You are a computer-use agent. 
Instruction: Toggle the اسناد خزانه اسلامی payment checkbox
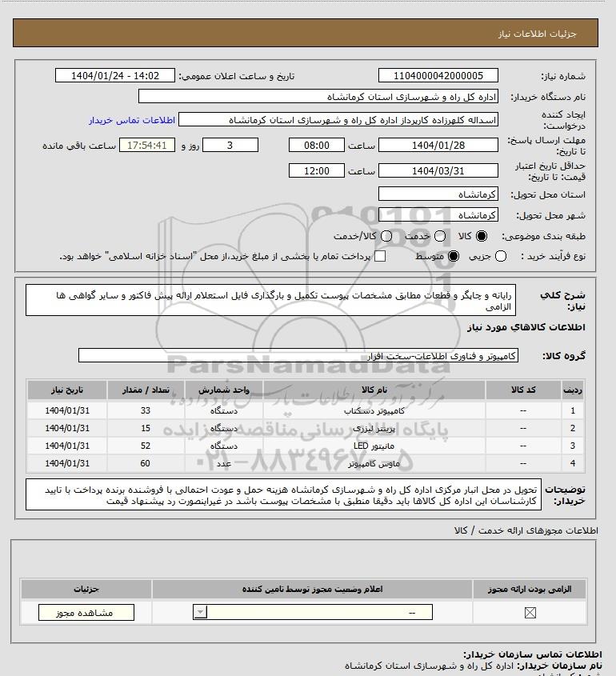tap(380, 257)
